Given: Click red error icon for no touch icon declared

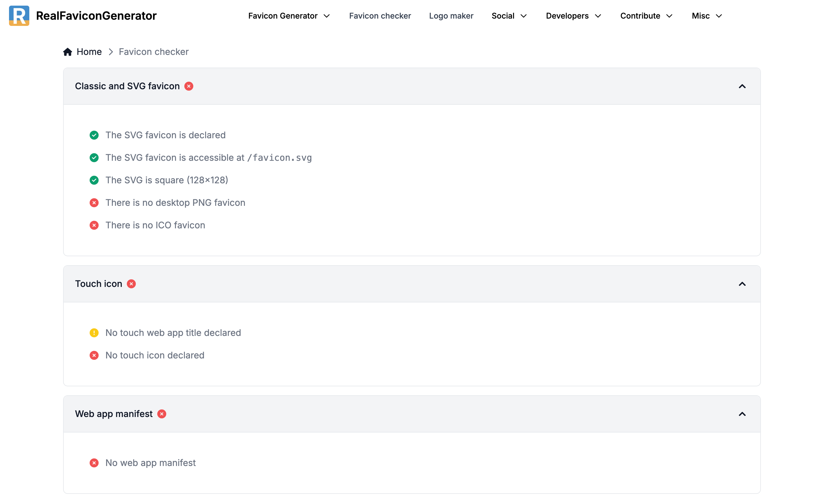Looking at the screenshot, I should click(94, 355).
